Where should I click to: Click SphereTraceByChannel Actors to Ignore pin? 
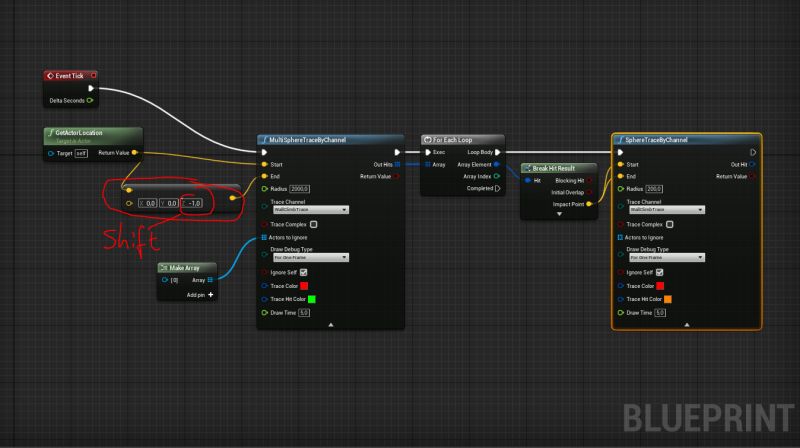tap(620, 237)
